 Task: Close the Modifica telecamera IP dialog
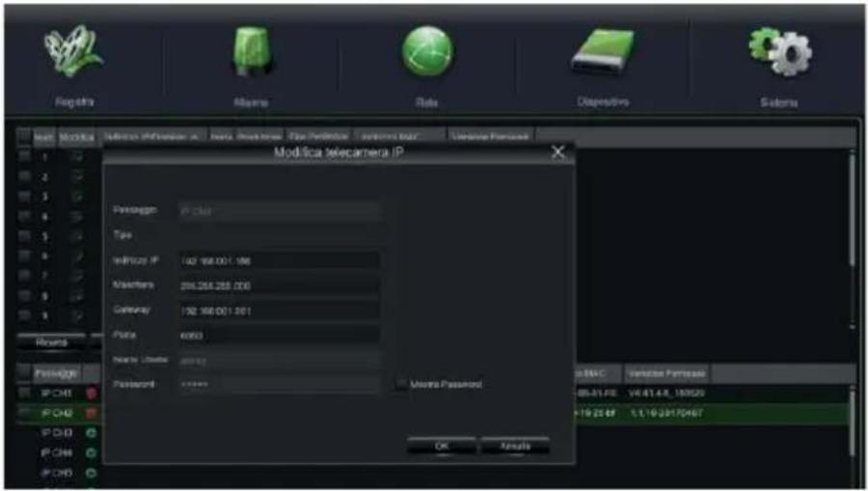(x=558, y=152)
